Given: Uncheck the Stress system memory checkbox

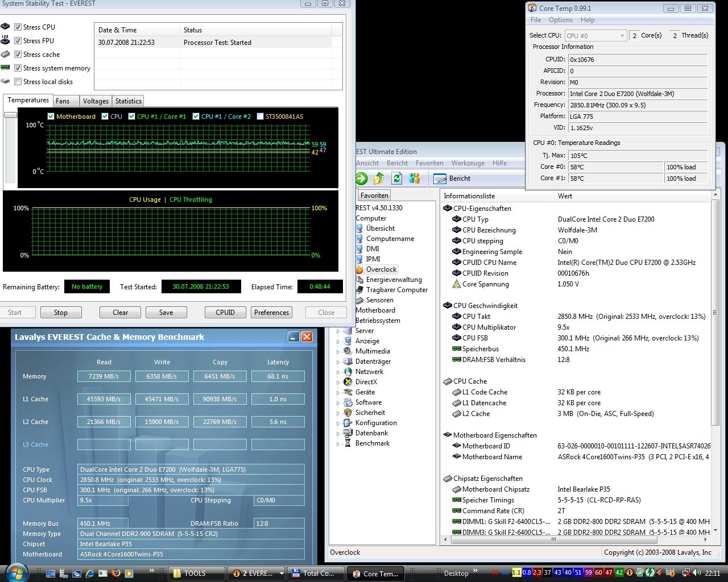Looking at the screenshot, I should [18, 68].
